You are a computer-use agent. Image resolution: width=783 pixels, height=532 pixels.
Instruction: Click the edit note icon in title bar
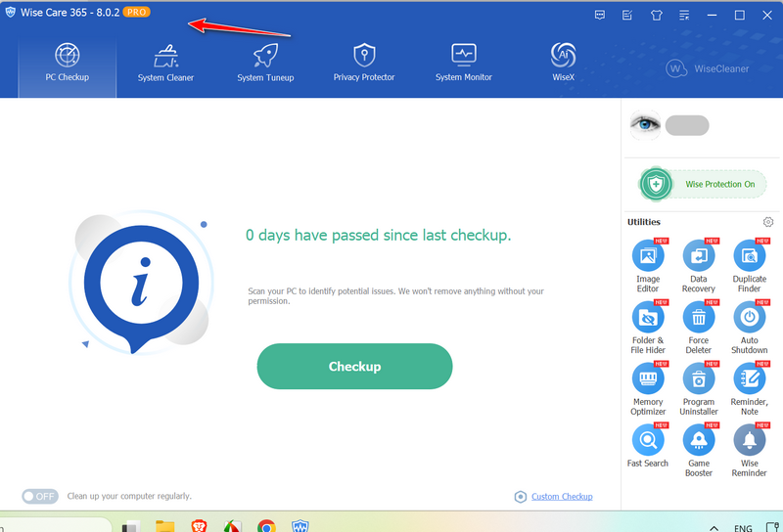tap(627, 15)
